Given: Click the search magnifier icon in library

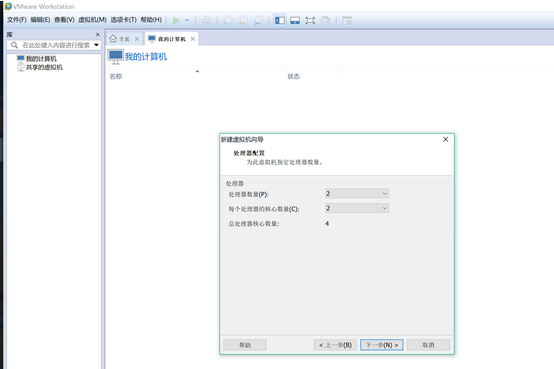Looking at the screenshot, I should point(14,45).
